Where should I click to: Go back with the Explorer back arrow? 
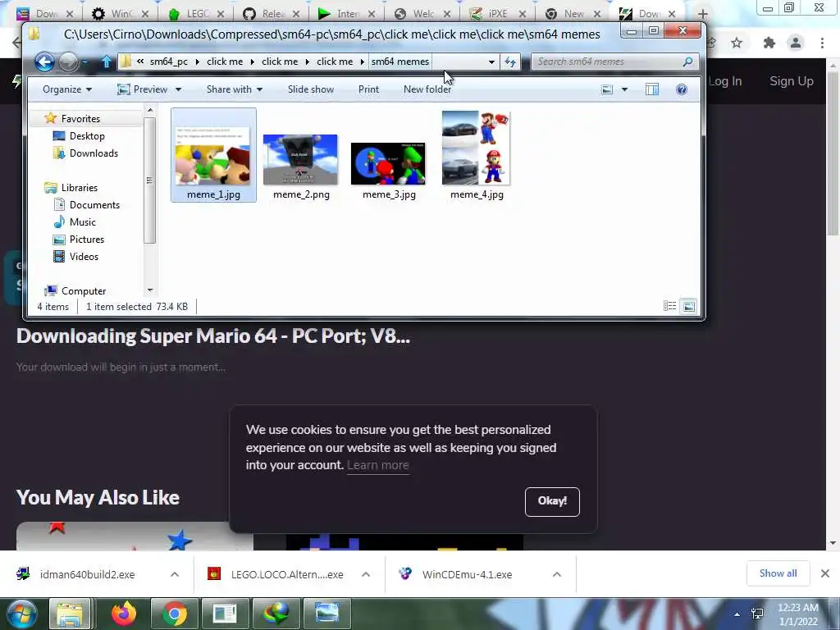(44, 62)
